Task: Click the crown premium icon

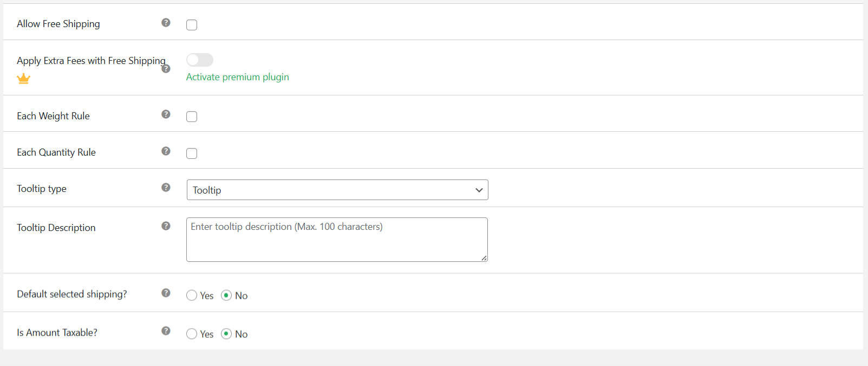Action: point(23,78)
